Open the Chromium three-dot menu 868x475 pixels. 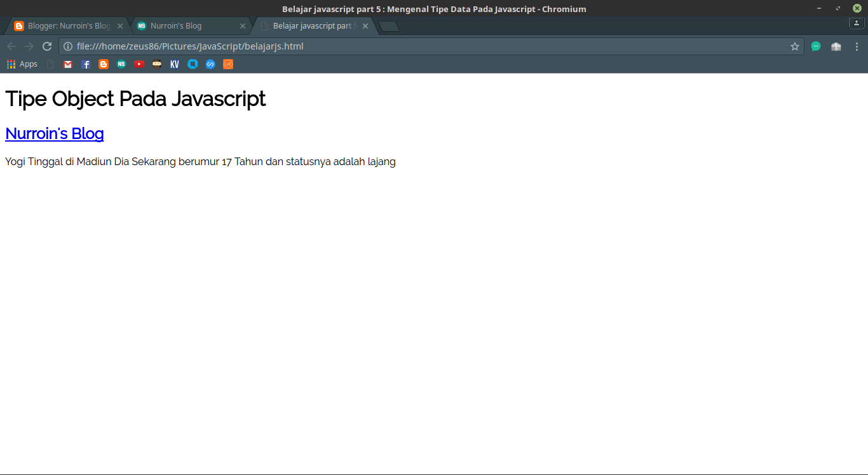tap(857, 46)
